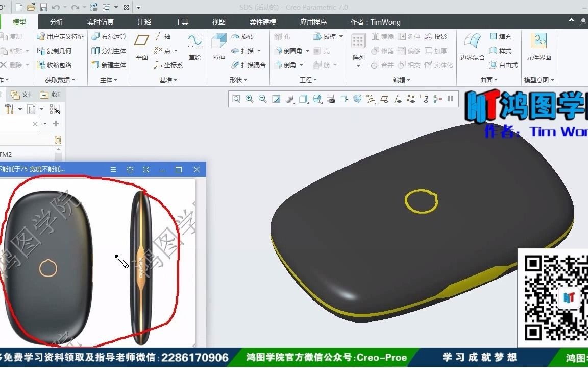
Task: Select the 壳 (Shell) tool
Action: coord(325,51)
